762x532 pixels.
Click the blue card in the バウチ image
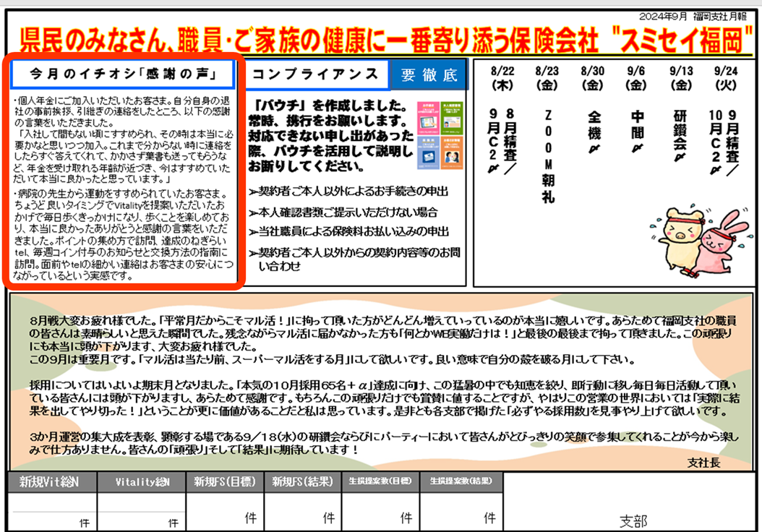click(428, 153)
